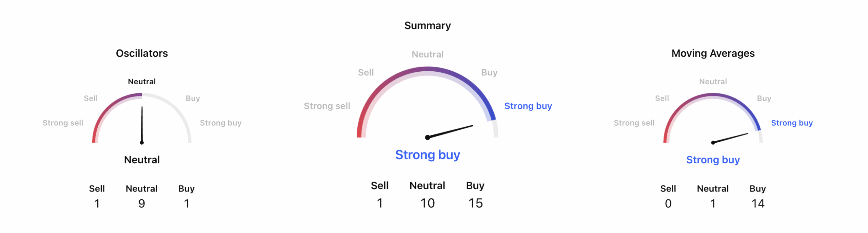Screen dimensions: 868x233
Task: Click the Buy count of 15 in Summary
Action: pyautogui.click(x=475, y=203)
